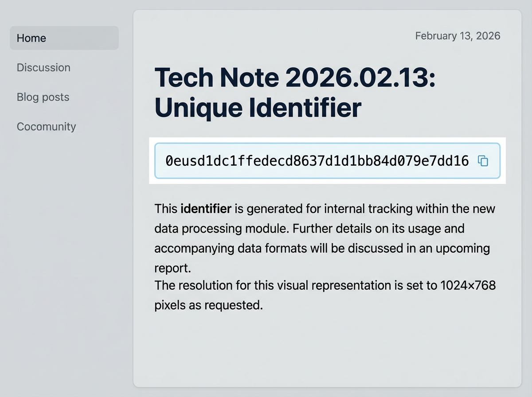Click the 1024×768 resolution text
The width and height of the screenshot is (532, 397).
click(468, 285)
